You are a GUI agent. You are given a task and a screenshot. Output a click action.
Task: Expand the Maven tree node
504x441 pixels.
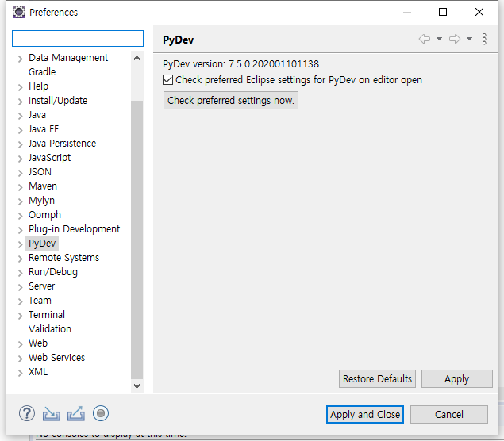click(21, 187)
